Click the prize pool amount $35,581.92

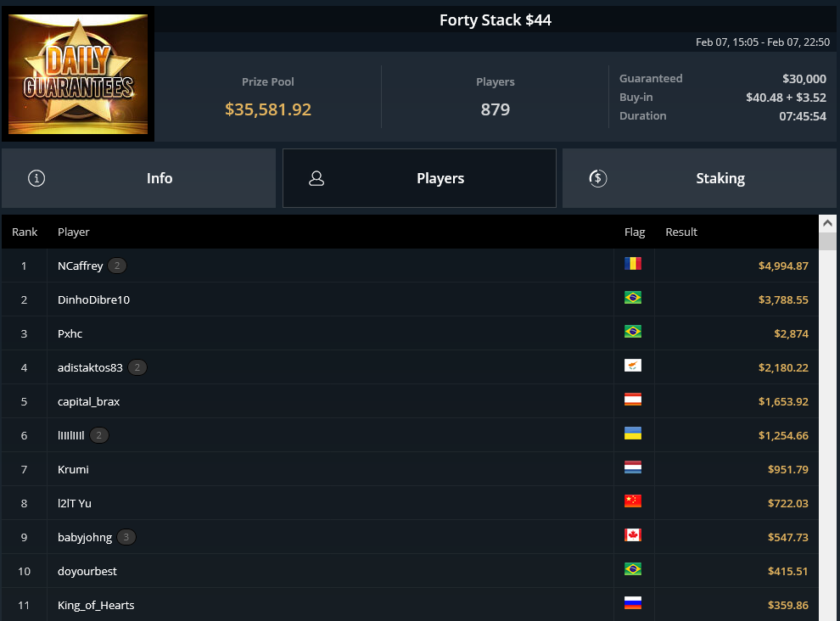tap(268, 109)
